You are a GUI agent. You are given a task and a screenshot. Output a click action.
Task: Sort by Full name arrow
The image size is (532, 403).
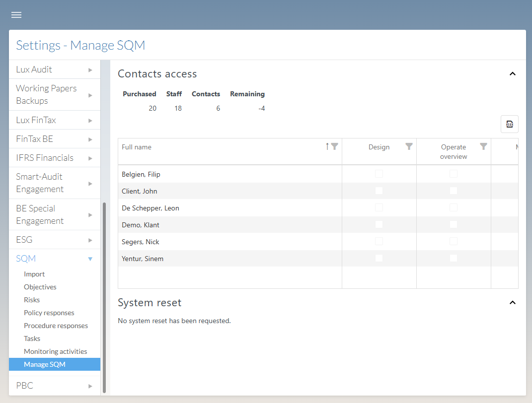point(327,146)
